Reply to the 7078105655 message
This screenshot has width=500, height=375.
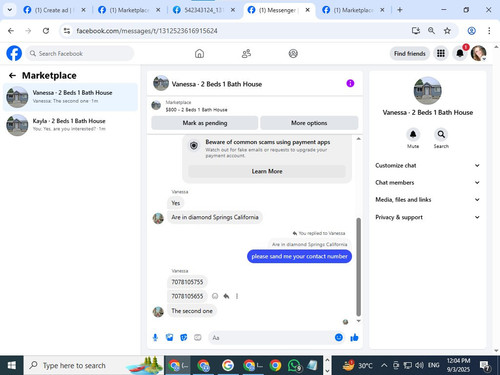(226, 296)
